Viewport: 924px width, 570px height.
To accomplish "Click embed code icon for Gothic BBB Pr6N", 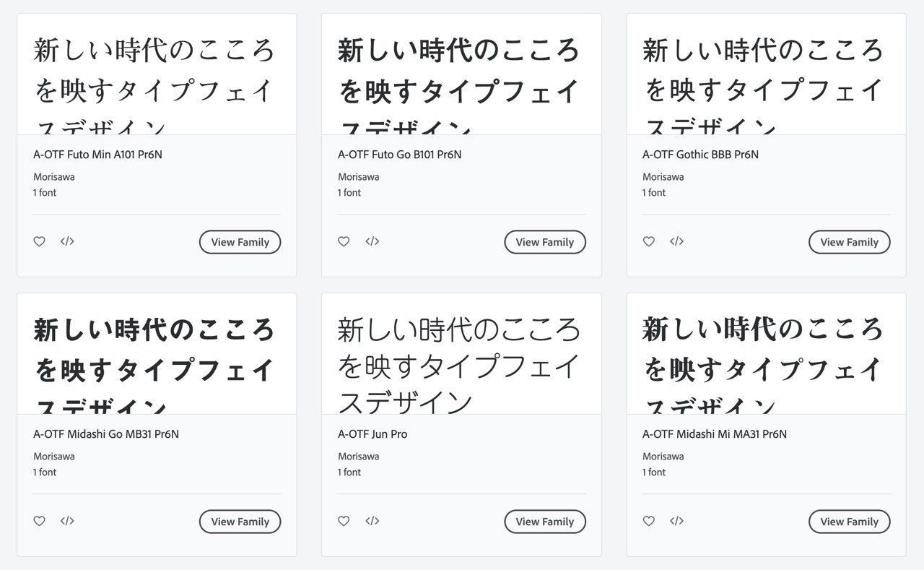I will coord(676,241).
